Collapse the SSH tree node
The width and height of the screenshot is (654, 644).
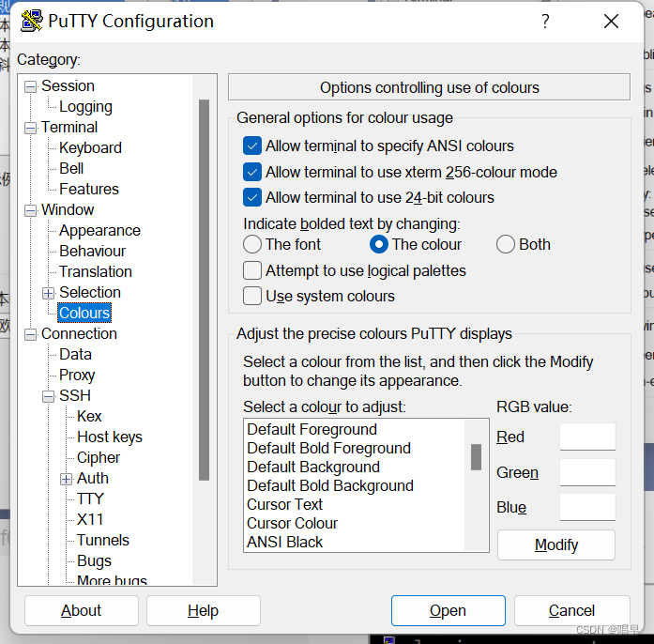(x=49, y=396)
